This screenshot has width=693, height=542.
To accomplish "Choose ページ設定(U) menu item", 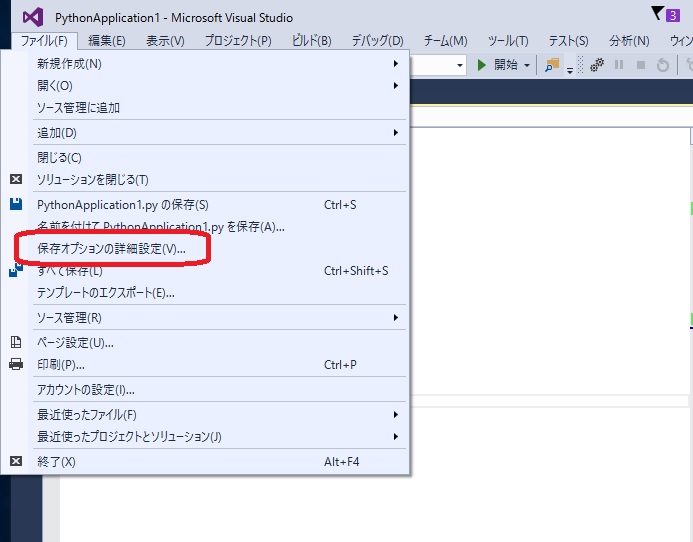I will 220,343.
